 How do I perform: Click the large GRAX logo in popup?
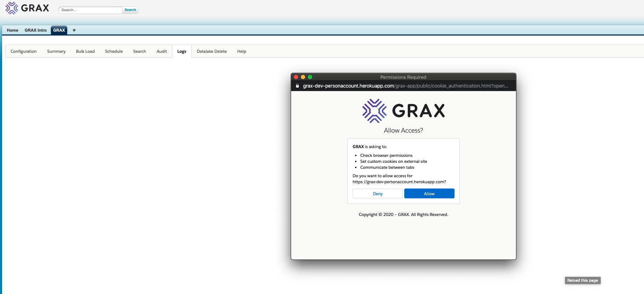(x=404, y=111)
